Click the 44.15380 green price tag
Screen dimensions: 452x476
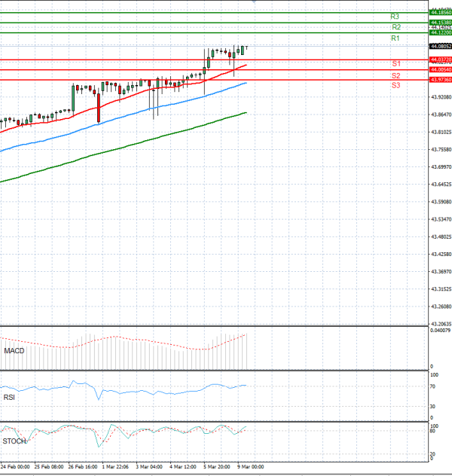pyautogui.click(x=440, y=23)
